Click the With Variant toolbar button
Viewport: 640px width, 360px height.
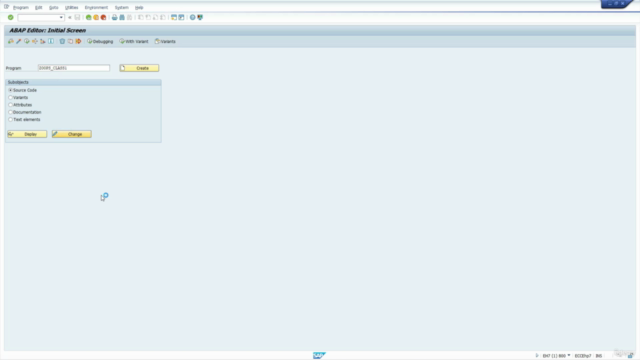134,41
